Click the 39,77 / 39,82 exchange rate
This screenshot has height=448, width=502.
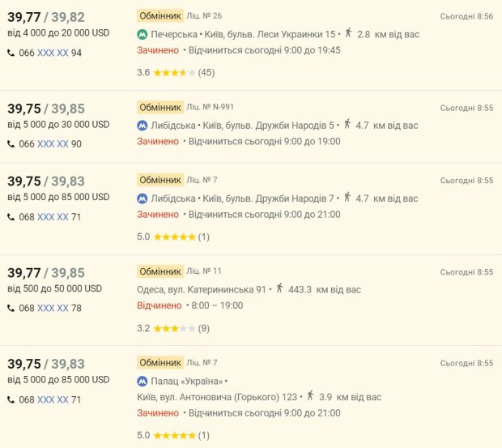click(46, 15)
